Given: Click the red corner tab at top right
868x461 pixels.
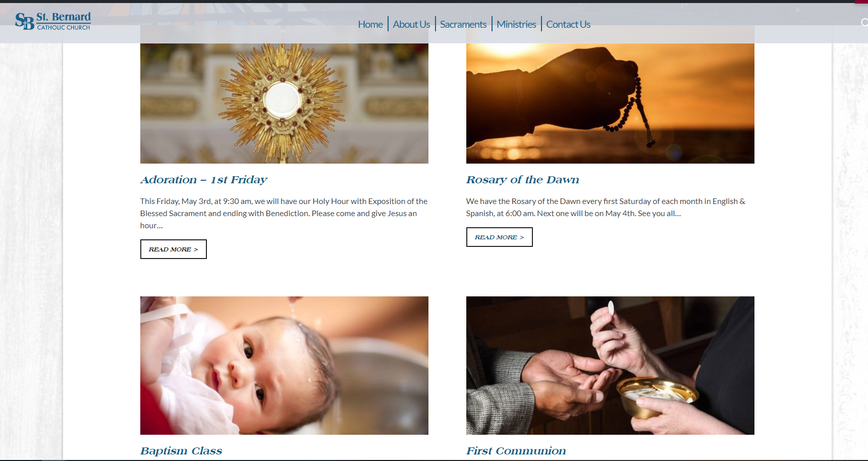Looking at the screenshot, I should tap(861, 2).
